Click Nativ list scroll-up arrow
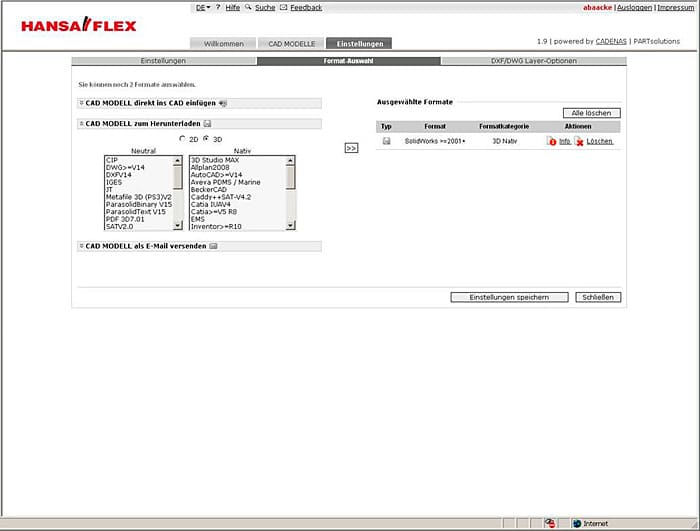The height and width of the screenshot is (531, 700). click(291, 160)
